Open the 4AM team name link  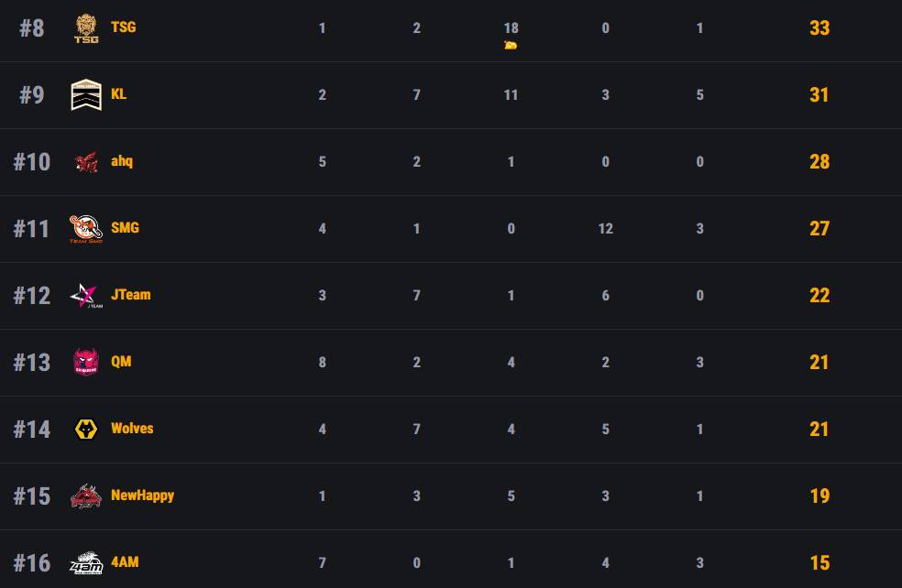[x=125, y=562]
